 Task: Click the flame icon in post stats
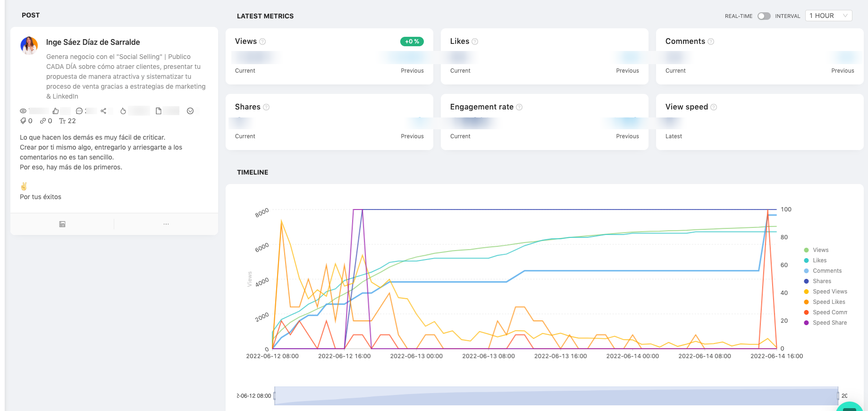click(x=123, y=111)
